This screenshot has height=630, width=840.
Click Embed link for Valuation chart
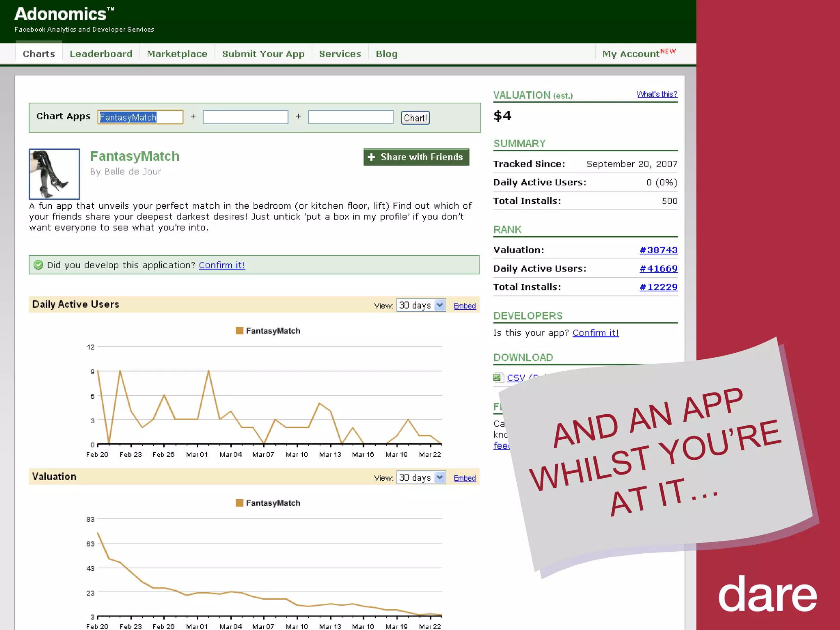[465, 478]
